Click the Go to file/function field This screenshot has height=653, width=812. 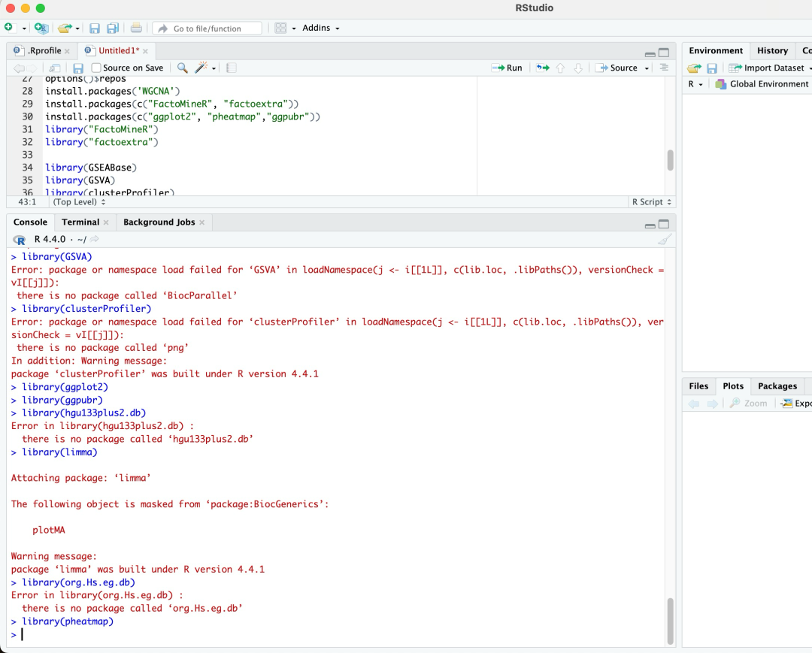(x=208, y=28)
